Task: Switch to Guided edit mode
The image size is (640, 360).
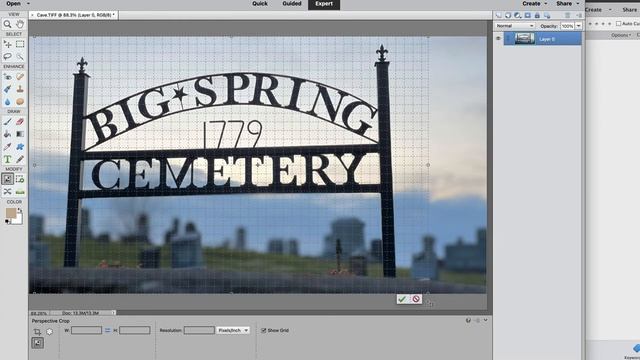Action: [292, 4]
